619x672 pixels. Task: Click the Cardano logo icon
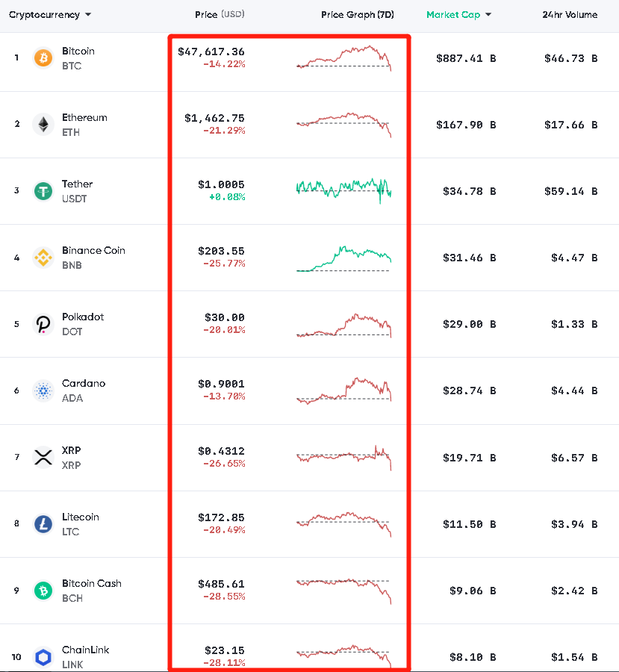click(43, 391)
